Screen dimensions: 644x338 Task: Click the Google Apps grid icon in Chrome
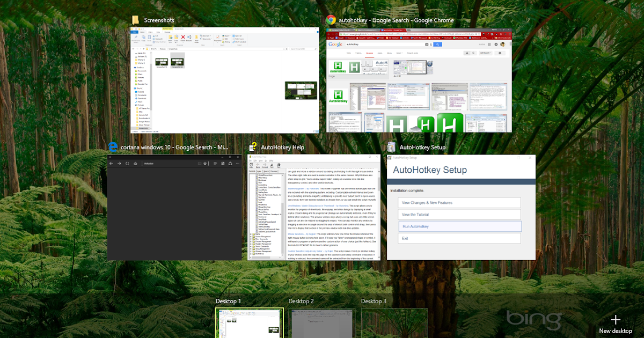(490, 45)
